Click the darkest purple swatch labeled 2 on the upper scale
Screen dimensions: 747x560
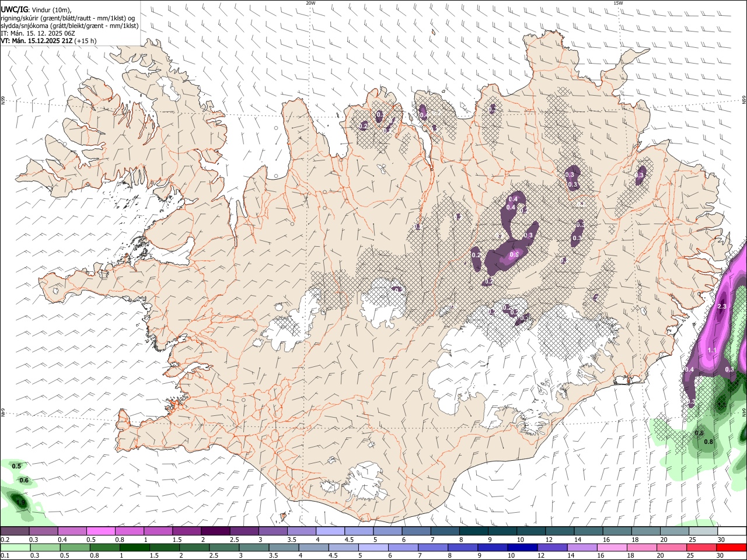click(x=215, y=531)
